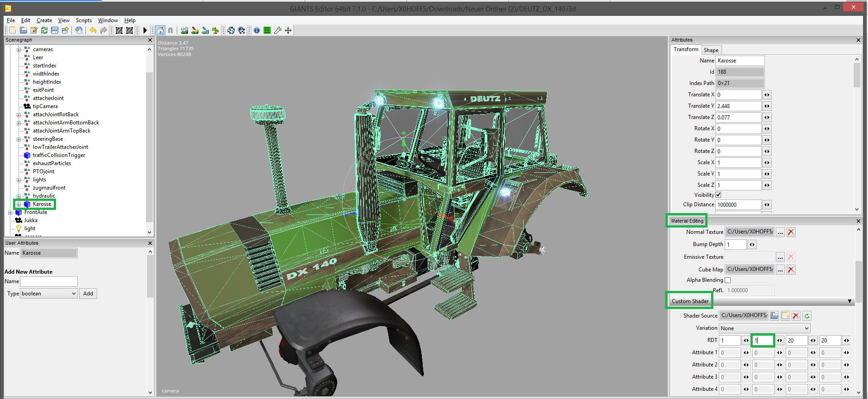Open the Variation dropdown
The image size is (868, 399).
[764, 328]
